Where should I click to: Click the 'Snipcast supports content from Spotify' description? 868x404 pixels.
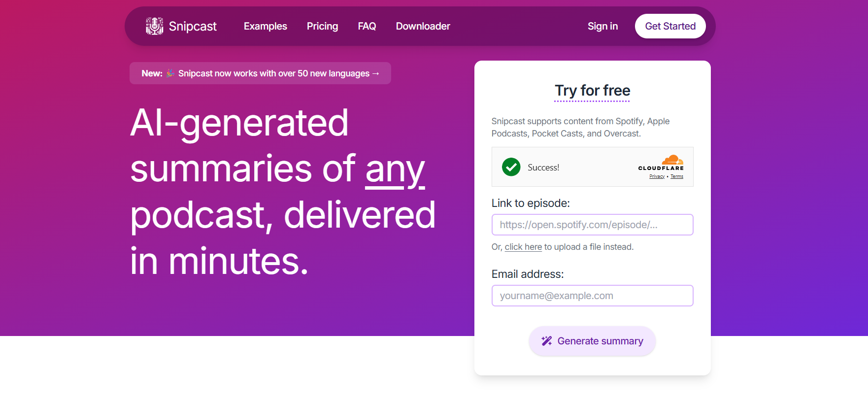(580, 127)
